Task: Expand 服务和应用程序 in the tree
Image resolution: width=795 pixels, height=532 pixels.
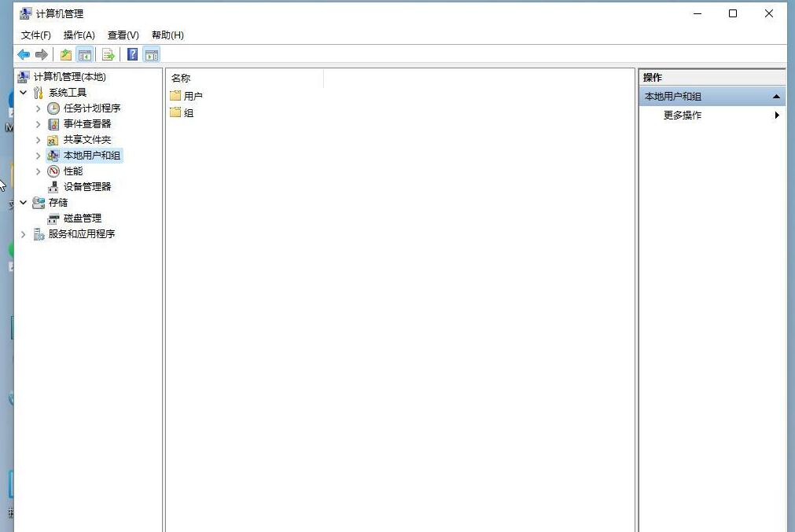Action: coord(23,233)
